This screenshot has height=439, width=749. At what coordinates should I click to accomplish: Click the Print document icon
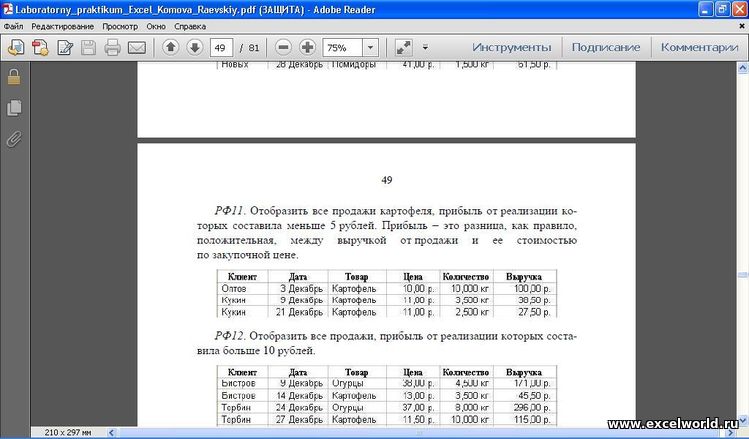[x=113, y=47]
